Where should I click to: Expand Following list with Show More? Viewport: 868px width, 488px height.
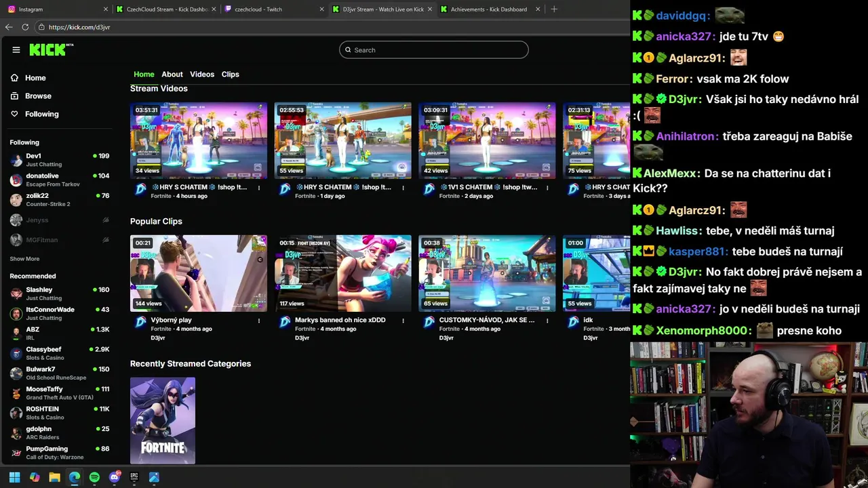[x=24, y=259]
